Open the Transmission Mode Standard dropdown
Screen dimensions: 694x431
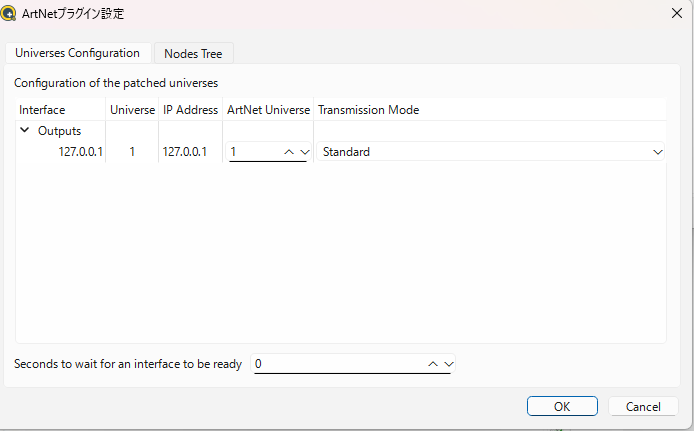click(490, 152)
